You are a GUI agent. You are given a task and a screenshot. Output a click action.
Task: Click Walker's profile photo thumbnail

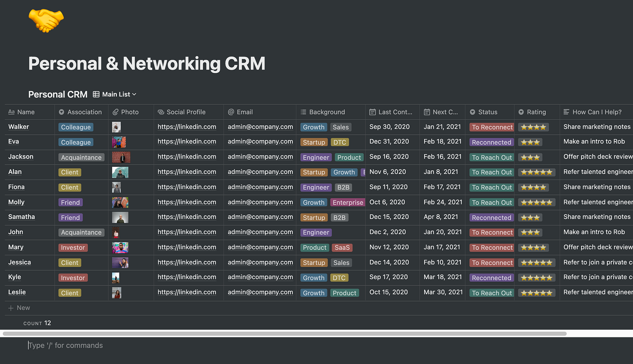116,127
